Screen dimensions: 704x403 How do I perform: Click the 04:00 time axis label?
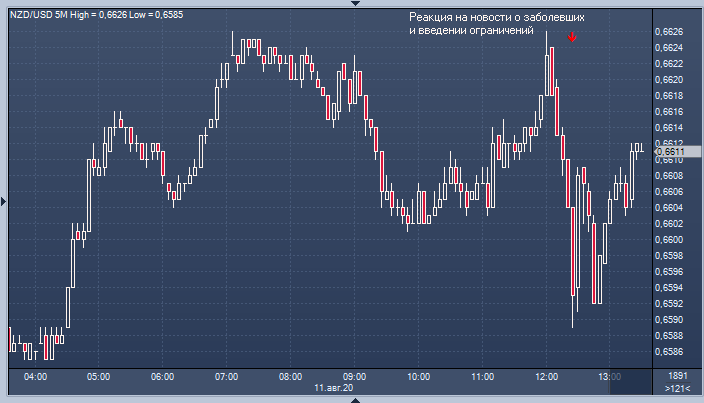35,377
